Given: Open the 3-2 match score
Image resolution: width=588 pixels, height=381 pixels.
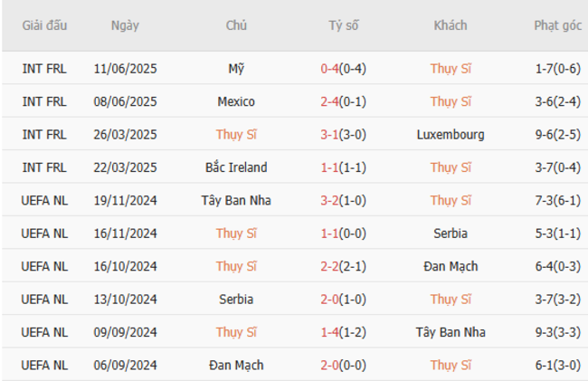Looking at the screenshot, I should pos(329,201).
